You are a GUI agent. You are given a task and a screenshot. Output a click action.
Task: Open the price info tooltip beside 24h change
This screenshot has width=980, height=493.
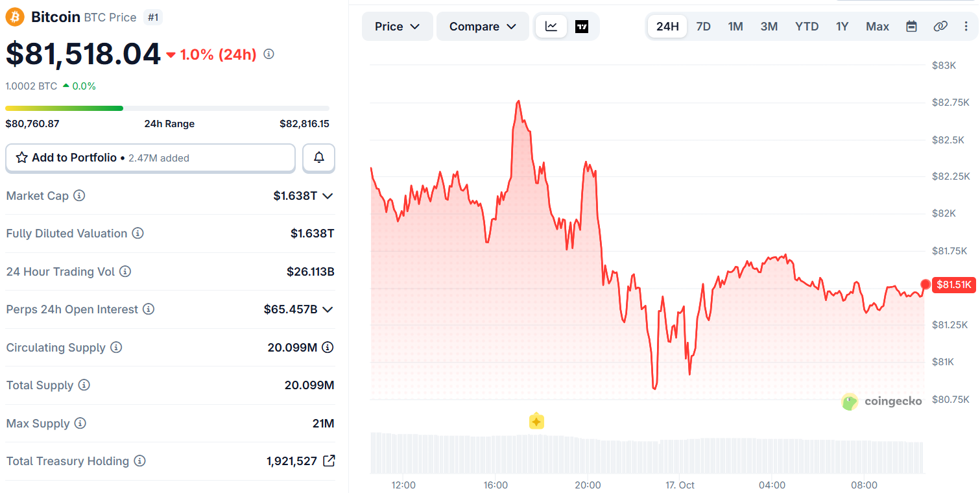269,54
